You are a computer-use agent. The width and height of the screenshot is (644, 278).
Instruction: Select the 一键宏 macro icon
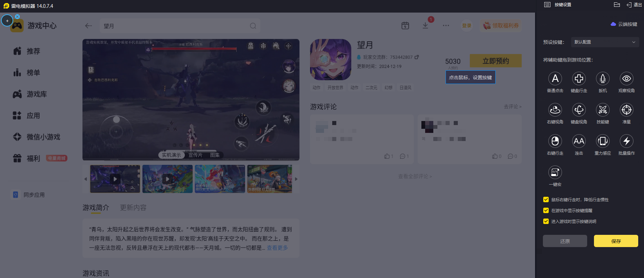click(x=555, y=172)
